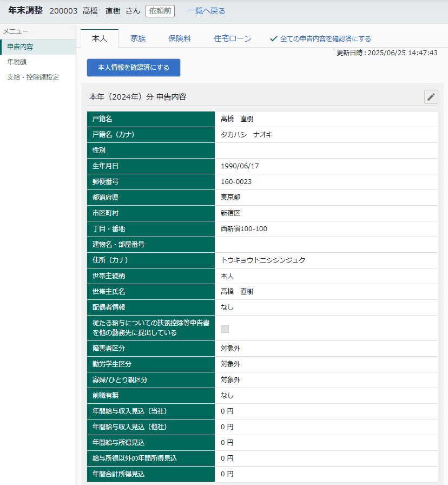This screenshot has width=448, height=485.
Task: Click checkmark beside 全ての申告内容を確認済にする
Action: coord(273,38)
